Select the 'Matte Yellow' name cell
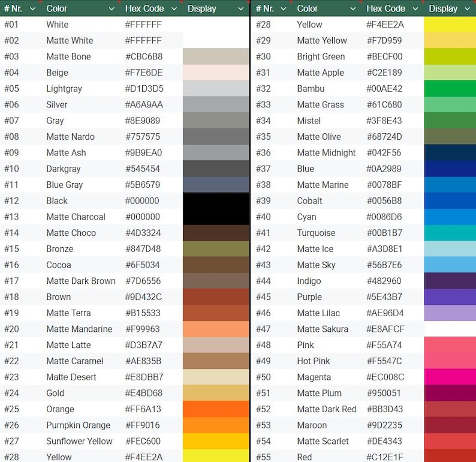476x462 pixels. (x=322, y=41)
